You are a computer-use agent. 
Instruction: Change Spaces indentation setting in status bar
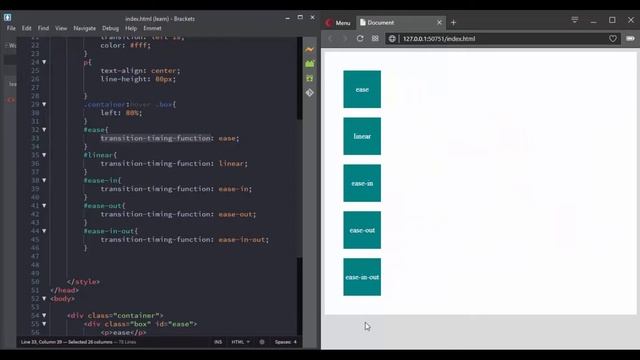[x=286, y=342]
